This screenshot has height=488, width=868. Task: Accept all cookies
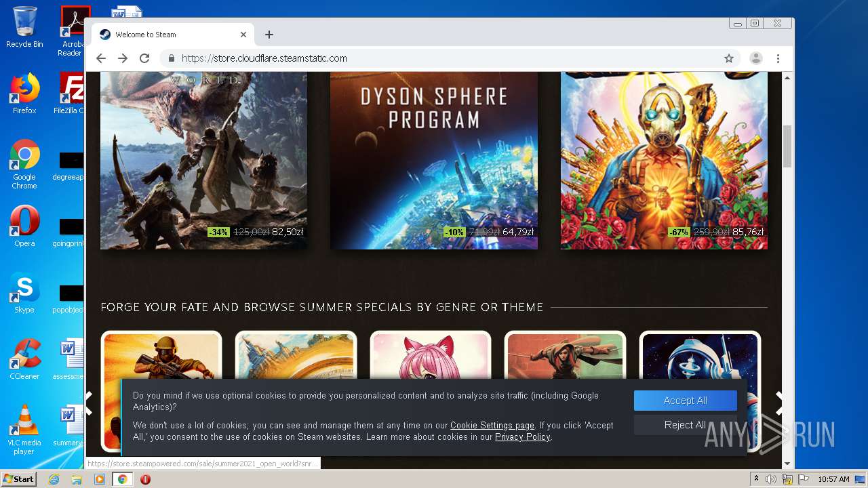click(685, 401)
